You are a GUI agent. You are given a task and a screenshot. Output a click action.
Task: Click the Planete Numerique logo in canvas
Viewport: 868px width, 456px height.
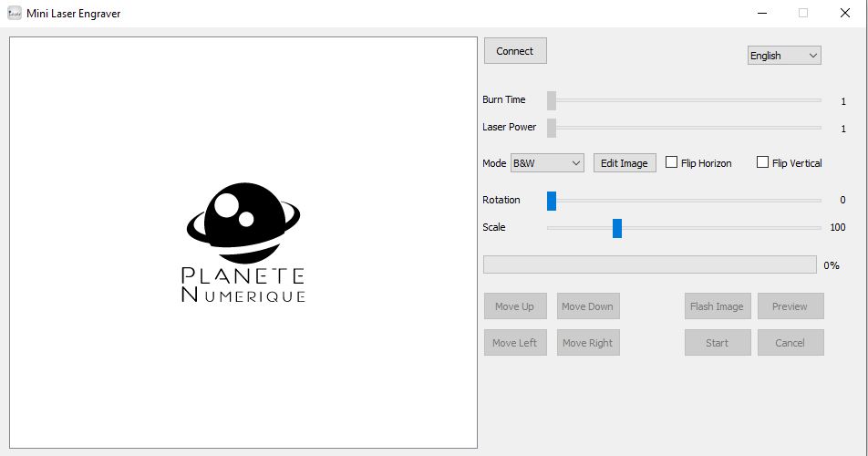(x=243, y=243)
